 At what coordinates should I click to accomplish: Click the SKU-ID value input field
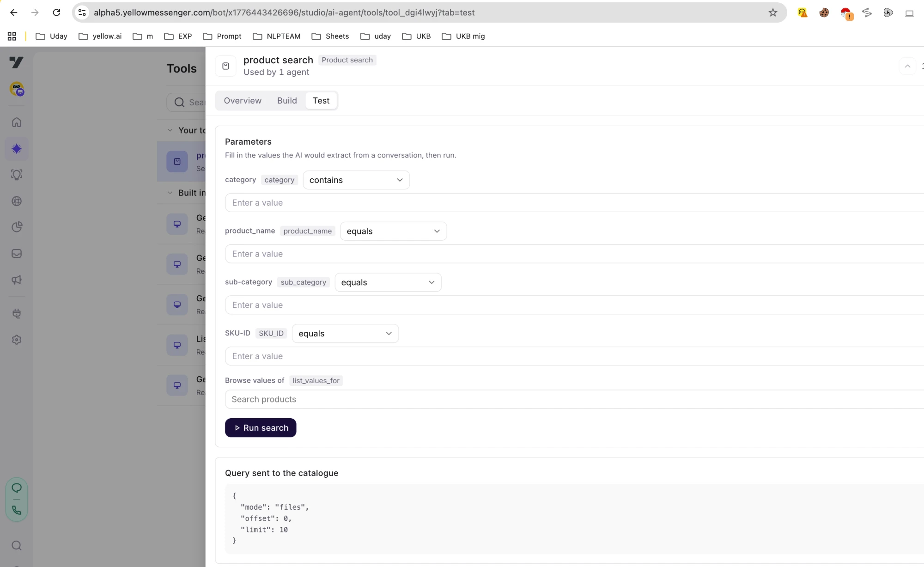[x=574, y=356]
